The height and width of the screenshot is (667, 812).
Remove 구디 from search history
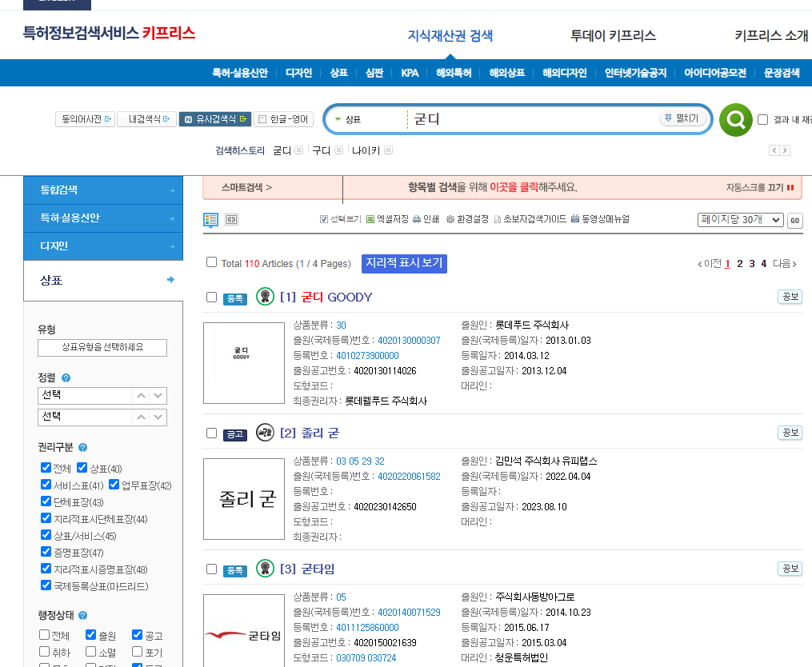pos(338,150)
